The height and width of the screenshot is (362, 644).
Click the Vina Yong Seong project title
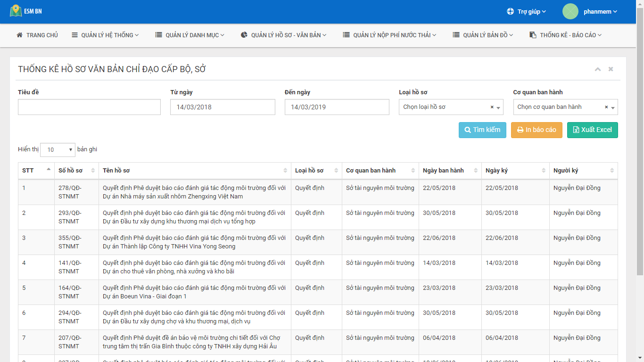pos(194,242)
